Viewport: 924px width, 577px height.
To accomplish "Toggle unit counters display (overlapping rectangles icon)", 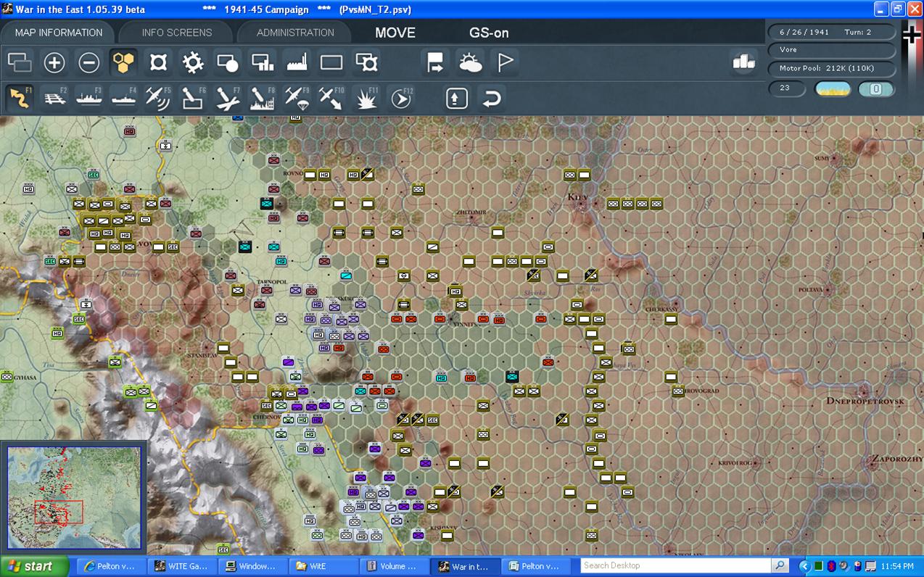I will [20, 63].
